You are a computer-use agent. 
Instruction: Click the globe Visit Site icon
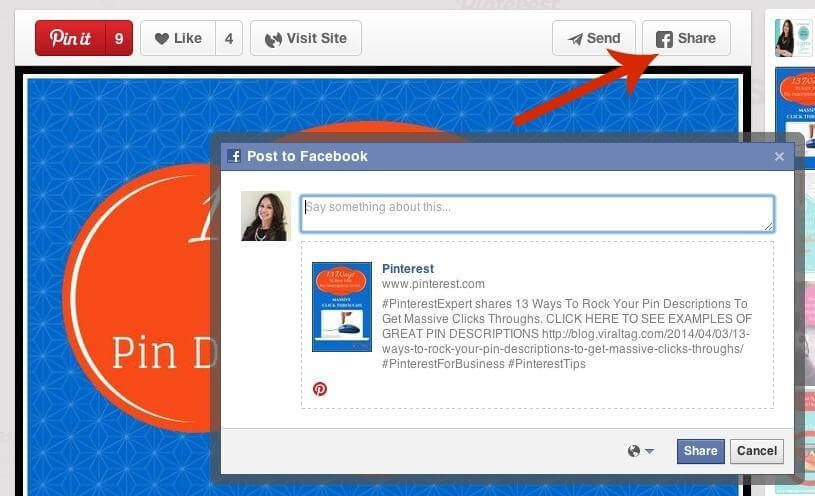273,40
